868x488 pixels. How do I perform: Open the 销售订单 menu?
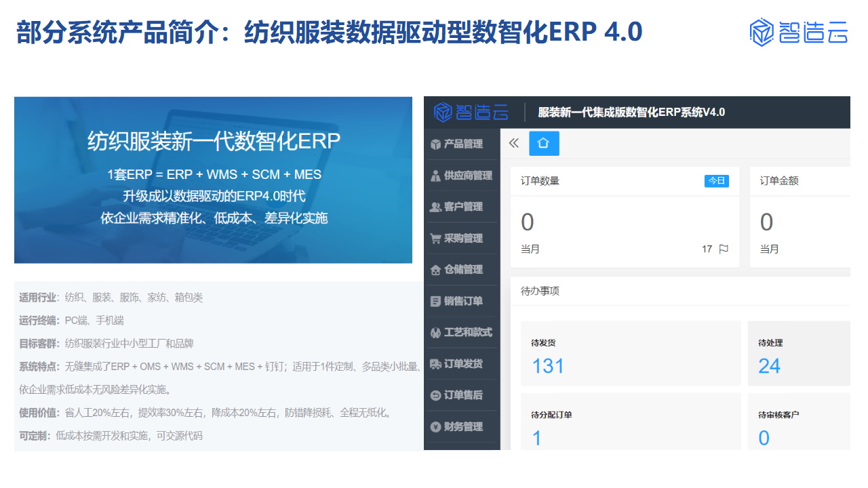coord(462,302)
